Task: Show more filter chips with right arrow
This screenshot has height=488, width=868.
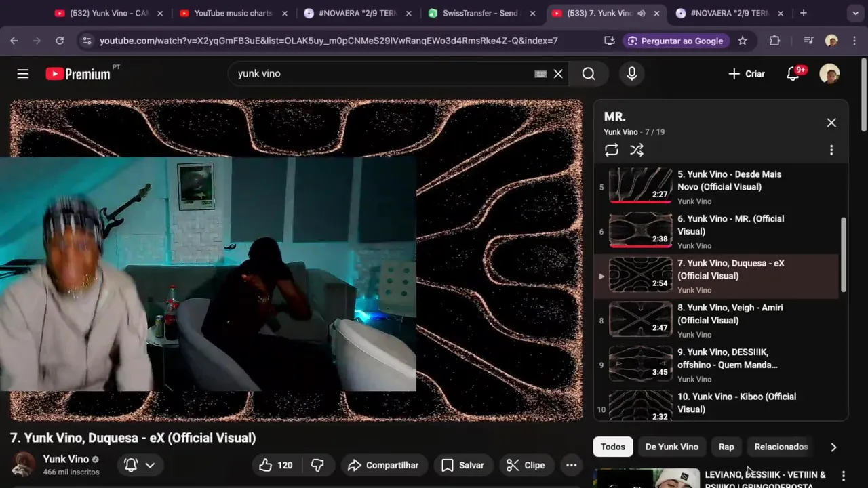Action: pyautogui.click(x=833, y=447)
